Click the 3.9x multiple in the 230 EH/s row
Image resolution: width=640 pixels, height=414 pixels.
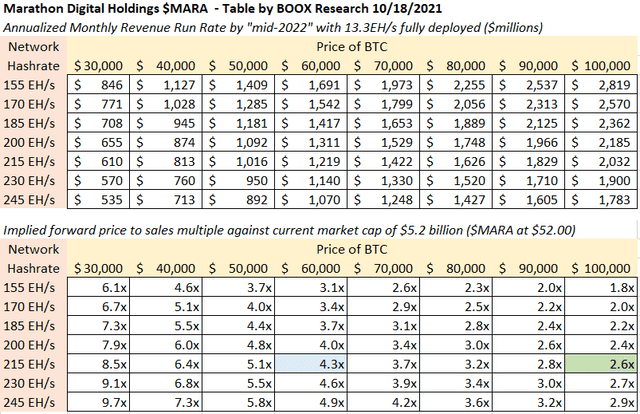click(x=383, y=383)
